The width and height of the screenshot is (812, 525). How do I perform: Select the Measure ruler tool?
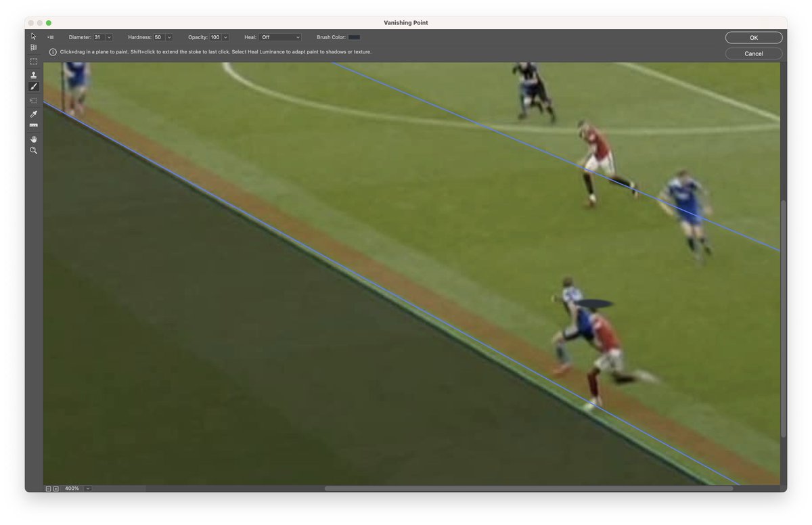(x=33, y=125)
